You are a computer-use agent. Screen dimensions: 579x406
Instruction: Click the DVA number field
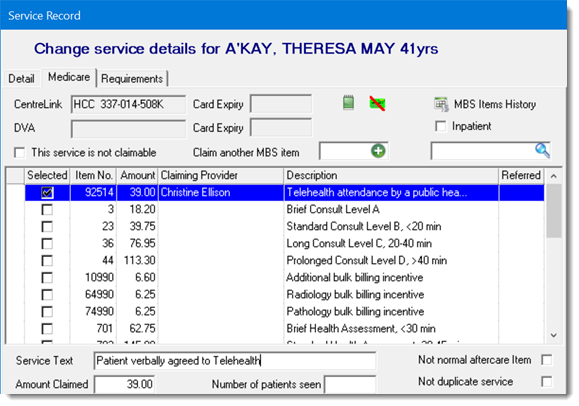(x=128, y=129)
